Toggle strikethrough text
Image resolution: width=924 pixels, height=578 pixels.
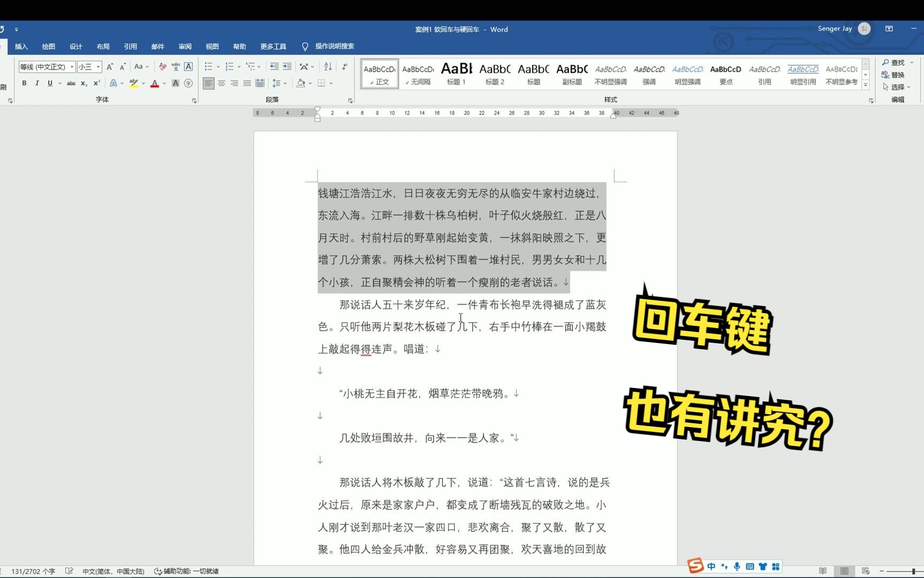tap(71, 83)
